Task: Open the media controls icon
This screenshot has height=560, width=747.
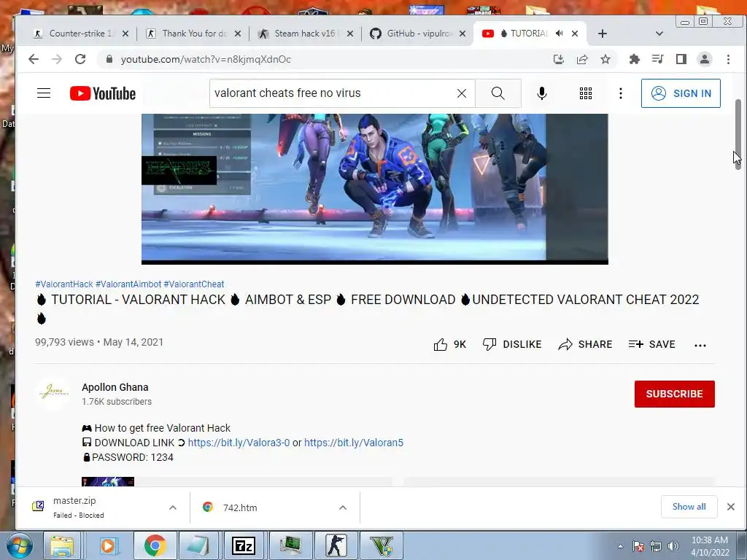Action: (x=657, y=59)
